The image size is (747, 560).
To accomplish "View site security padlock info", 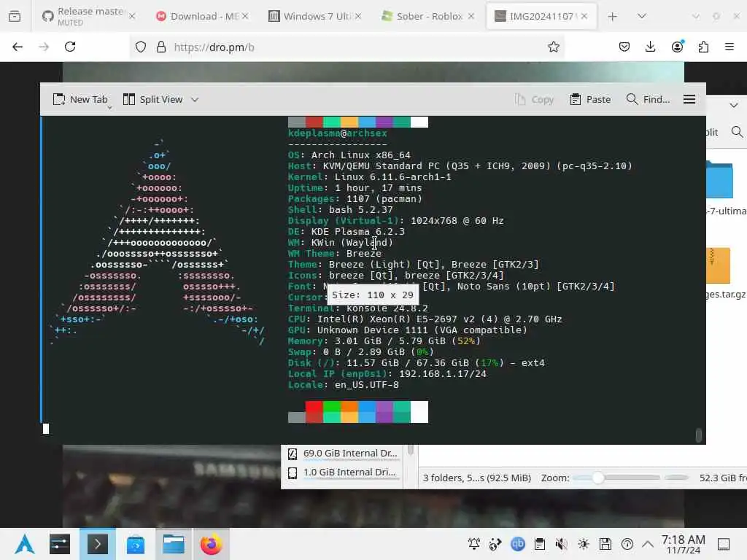I will click(161, 47).
